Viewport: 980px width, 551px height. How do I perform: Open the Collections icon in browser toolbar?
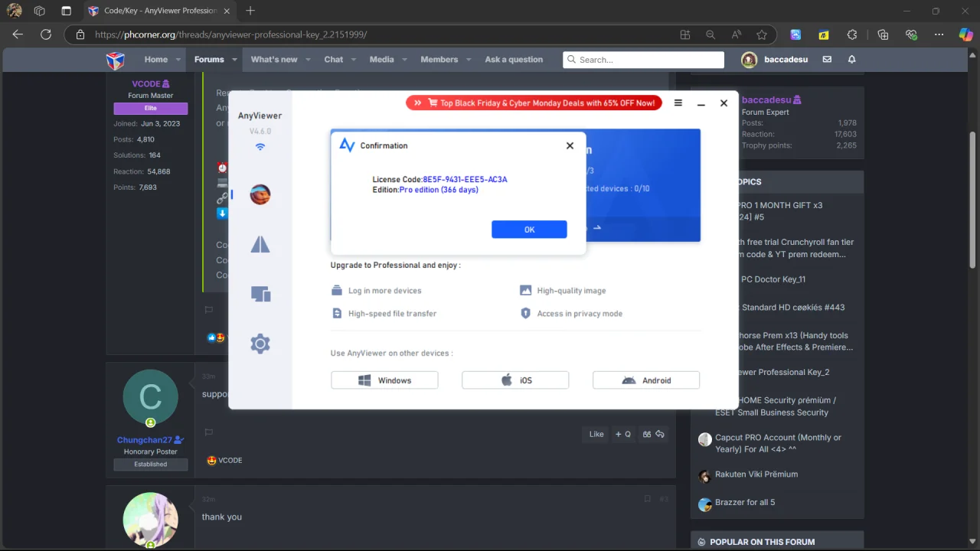pyautogui.click(x=883, y=34)
